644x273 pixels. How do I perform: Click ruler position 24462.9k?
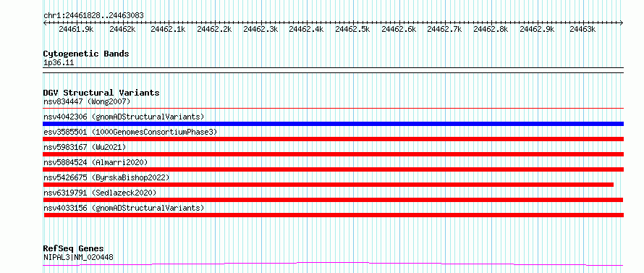coord(537,29)
